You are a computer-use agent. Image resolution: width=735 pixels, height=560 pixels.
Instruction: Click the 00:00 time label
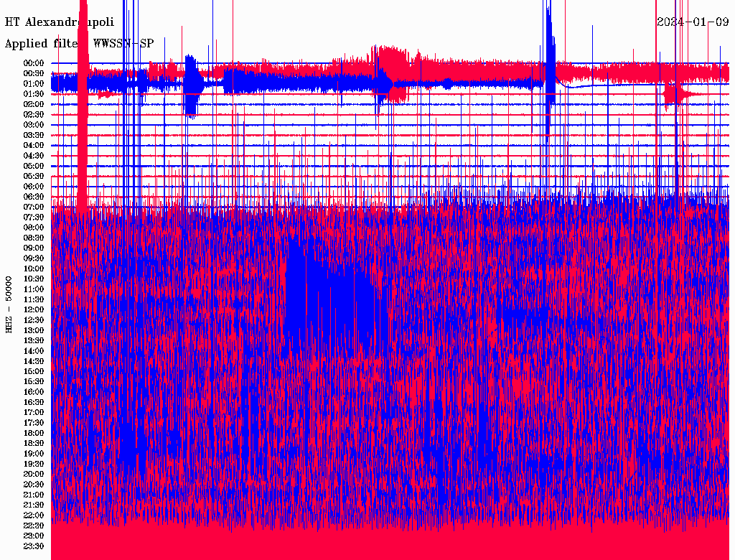tap(34, 63)
